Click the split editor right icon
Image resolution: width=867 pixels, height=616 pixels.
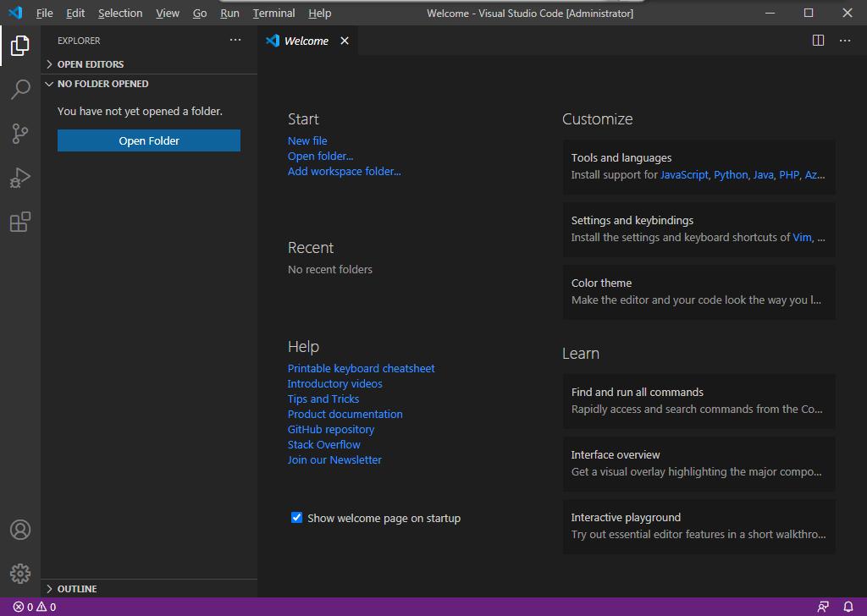[x=818, y=41]
